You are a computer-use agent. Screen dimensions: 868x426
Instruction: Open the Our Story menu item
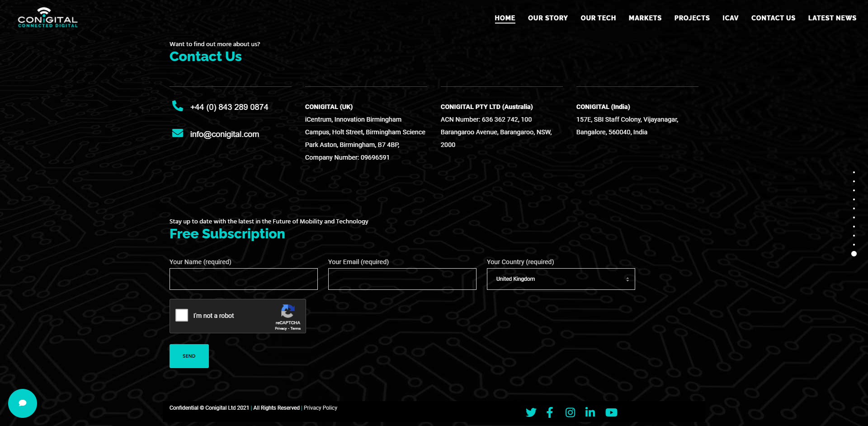(547, 18)
